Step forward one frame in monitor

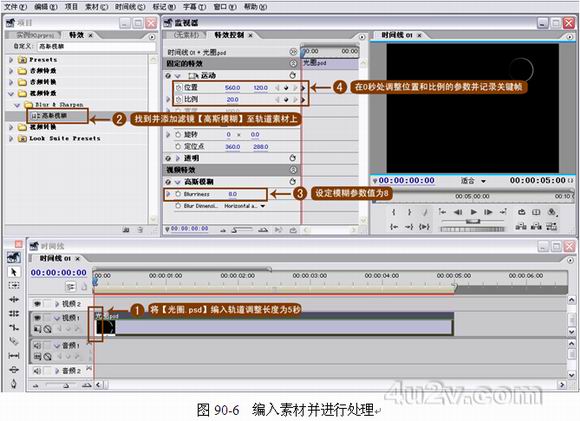488,212
